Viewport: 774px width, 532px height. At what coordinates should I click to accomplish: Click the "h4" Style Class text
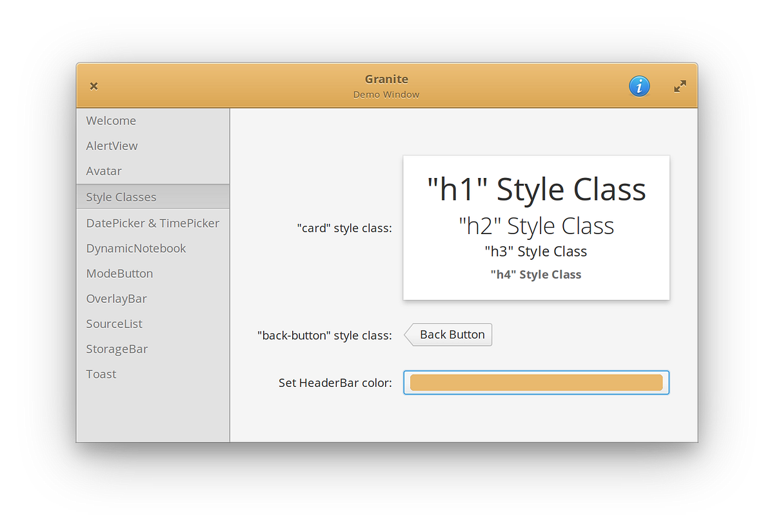536,275
